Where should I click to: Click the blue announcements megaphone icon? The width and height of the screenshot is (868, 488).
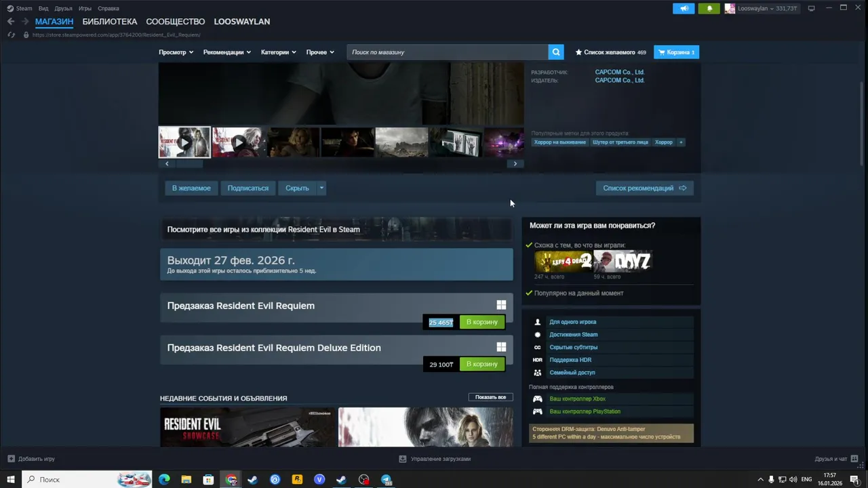pyautogui.click(x=684, y=8)
